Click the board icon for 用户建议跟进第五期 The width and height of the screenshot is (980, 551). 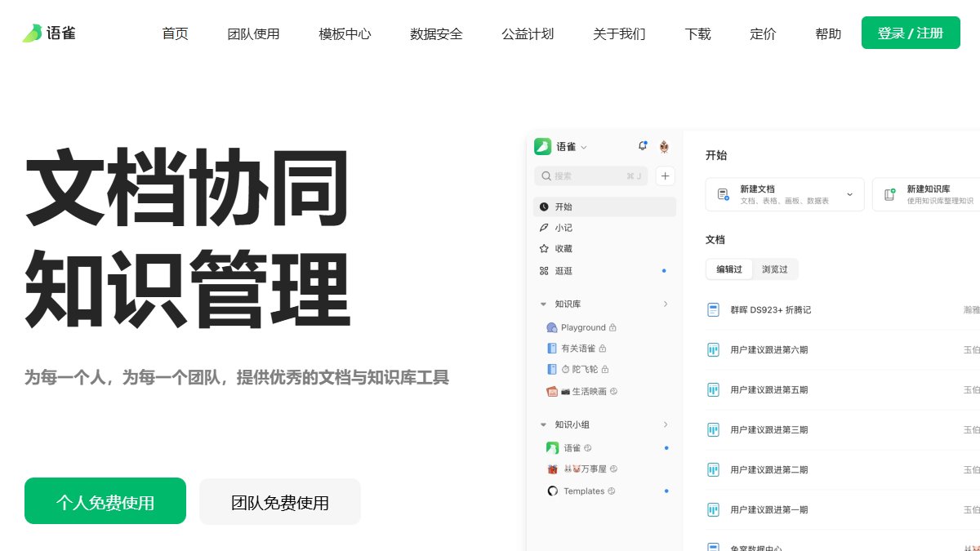(713, 389)
